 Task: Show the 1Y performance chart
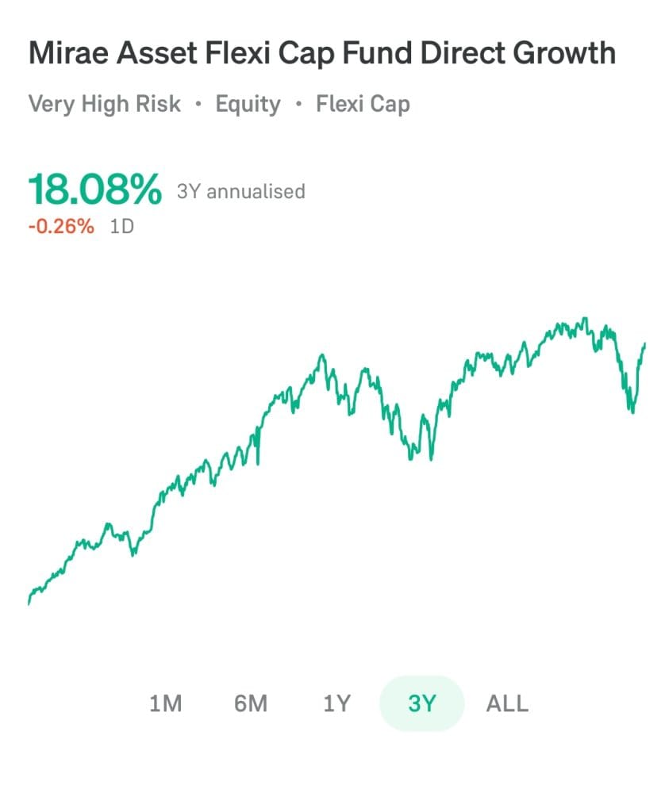[x=336, y=703]
